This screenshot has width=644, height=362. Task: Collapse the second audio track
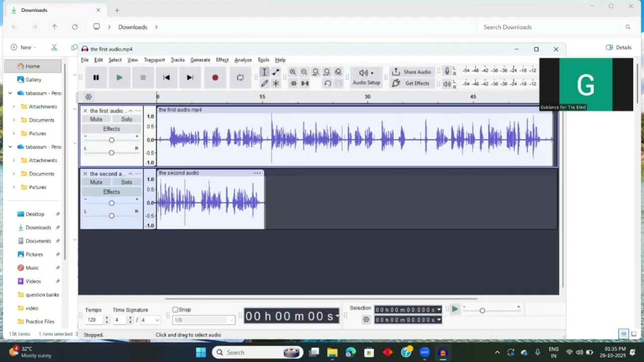130,173
